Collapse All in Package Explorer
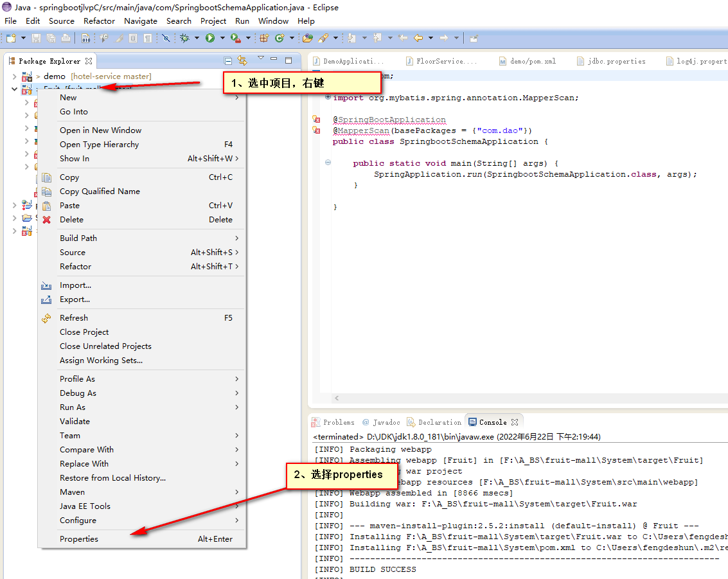 (227, 61)
